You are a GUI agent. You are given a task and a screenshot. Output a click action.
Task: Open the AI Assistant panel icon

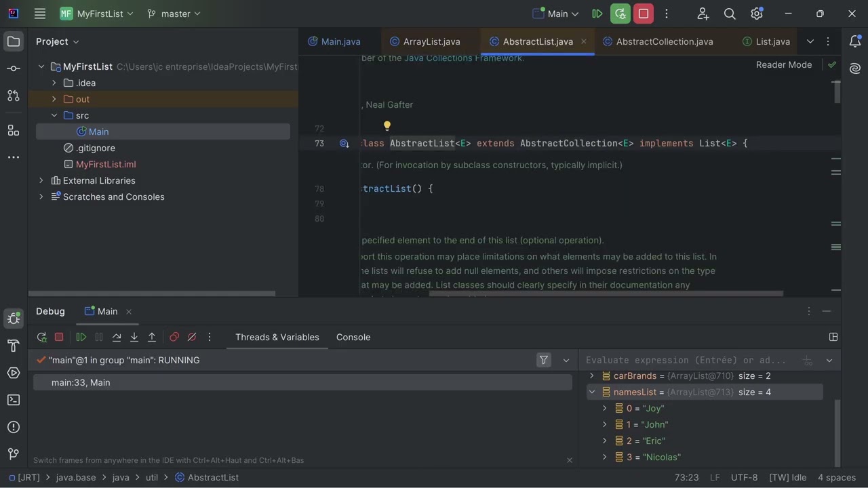tap(855, 68)
